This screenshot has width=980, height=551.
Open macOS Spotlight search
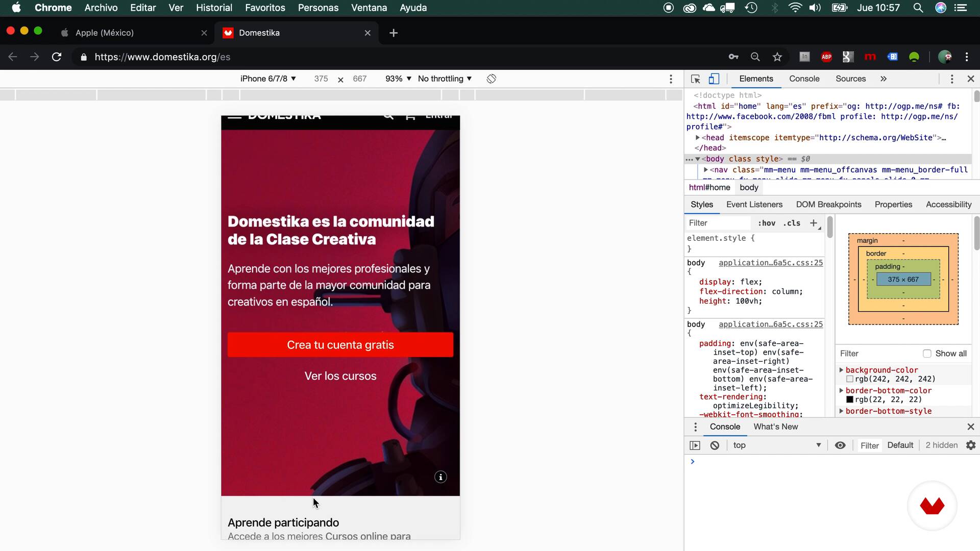(918, 8)
